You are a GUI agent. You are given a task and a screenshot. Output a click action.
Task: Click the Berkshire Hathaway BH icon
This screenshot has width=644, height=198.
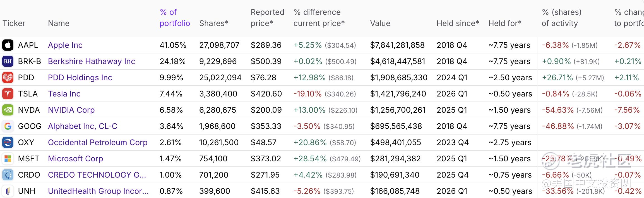pos(8,61)
